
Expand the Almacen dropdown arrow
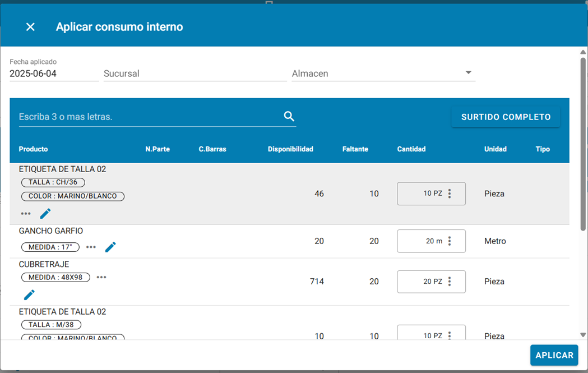pyautogui.click(x=469, y=72)
